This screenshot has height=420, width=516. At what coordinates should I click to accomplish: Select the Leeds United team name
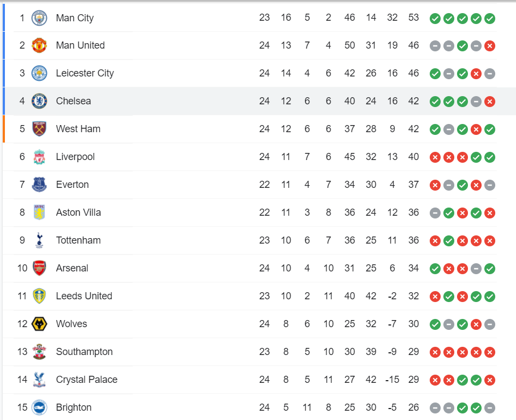[84, 296]
